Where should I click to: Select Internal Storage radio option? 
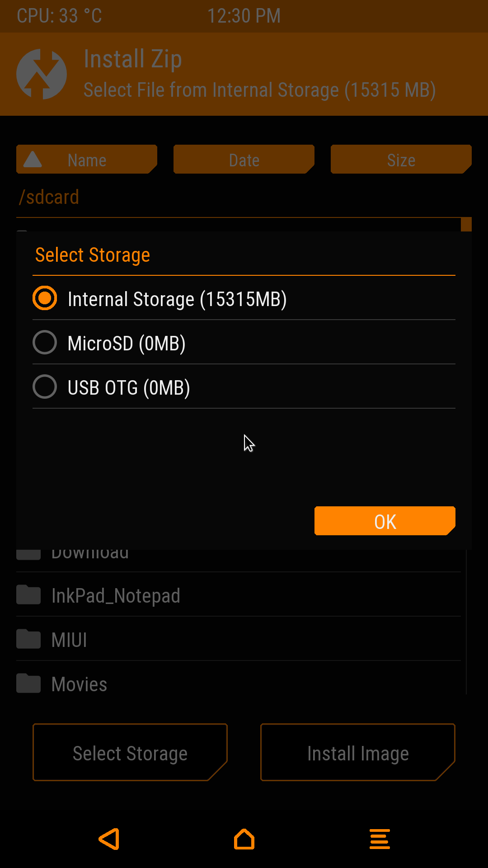coord(45,298)
